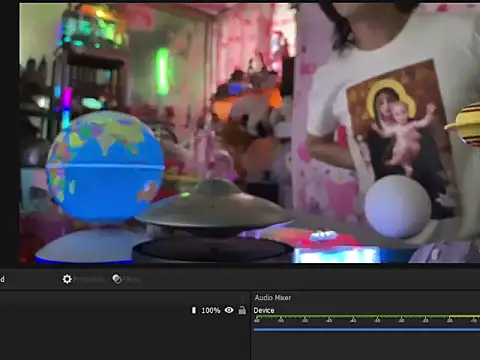Viewport: 480px width, 360px height.
Task: Click the webcam preview canvas
Action: click(x=250, y=133)
